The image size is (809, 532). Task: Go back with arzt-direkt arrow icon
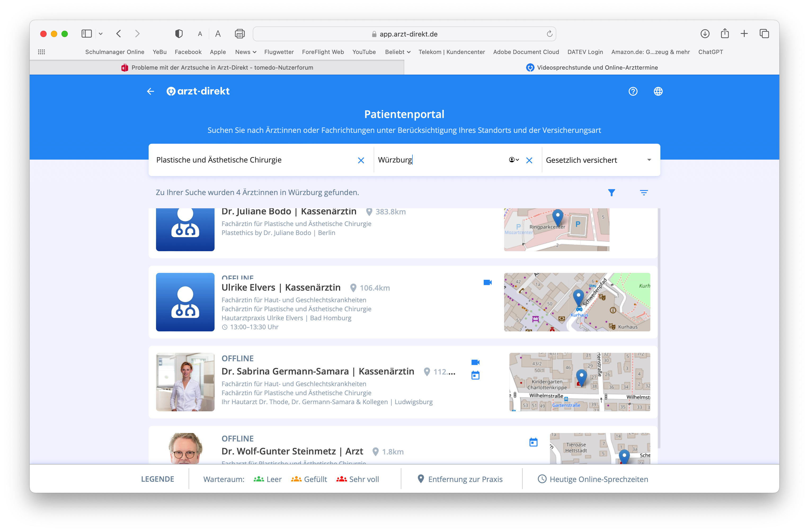pos(150,91)
